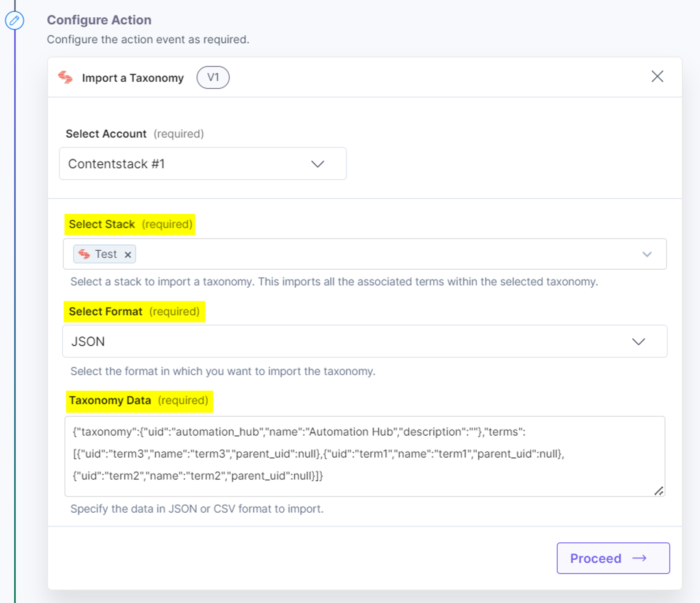Click the Select Format label
The image size is (700, 603).
[x=105, y=311]
